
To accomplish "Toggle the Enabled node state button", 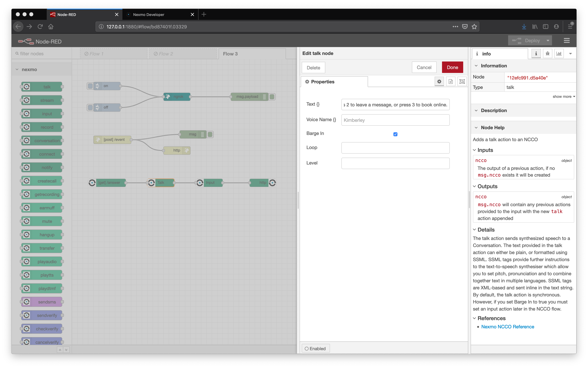I will coord(315,348).
